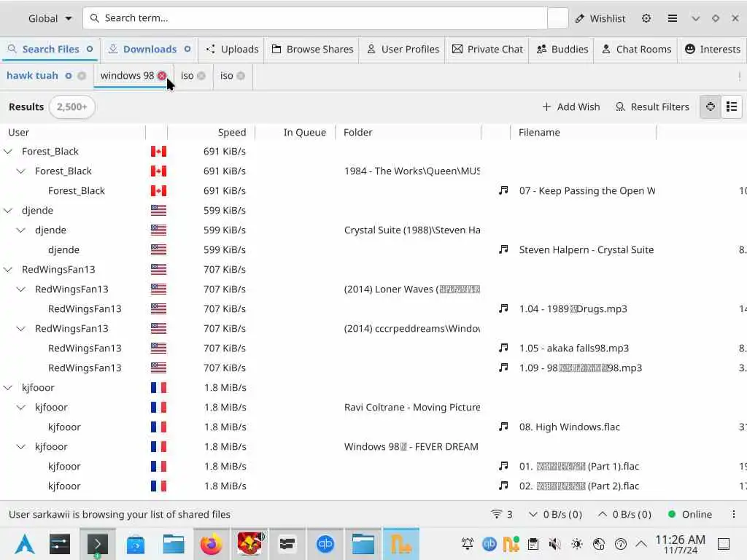
Task: Close the hawk tuah search tab
Action: 82,76
